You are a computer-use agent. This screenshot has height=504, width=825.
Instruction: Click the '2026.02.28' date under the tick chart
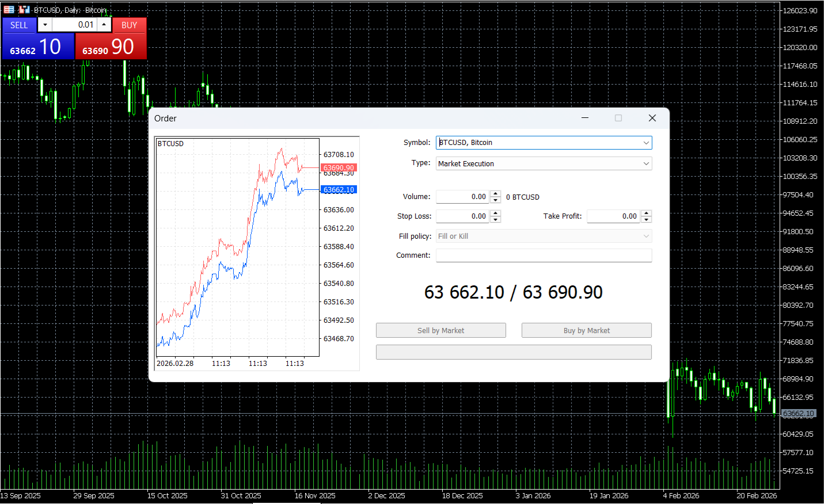point(175,364)
